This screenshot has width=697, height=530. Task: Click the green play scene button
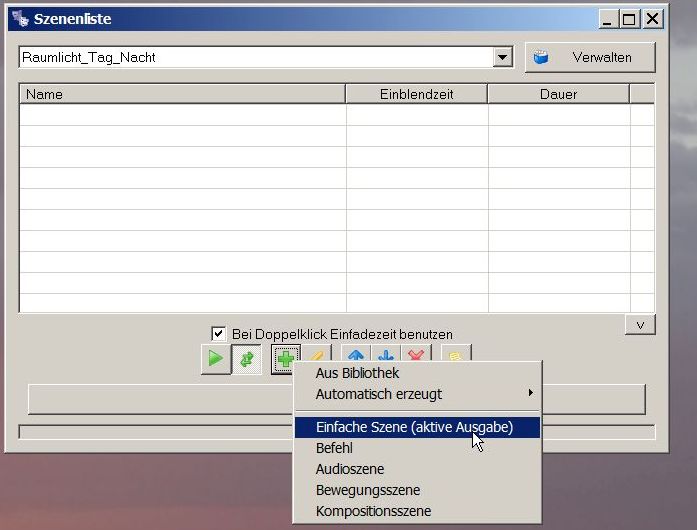(214, 358)
